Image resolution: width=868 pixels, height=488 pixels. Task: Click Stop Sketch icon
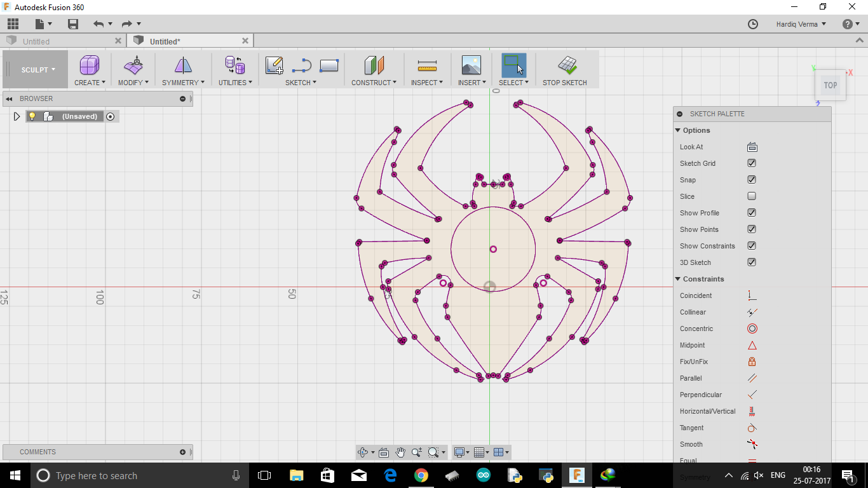[567, 65]
